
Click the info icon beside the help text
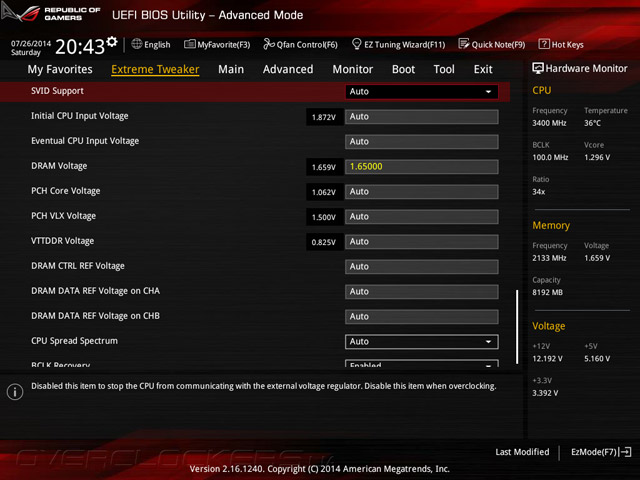coord(15,392)
